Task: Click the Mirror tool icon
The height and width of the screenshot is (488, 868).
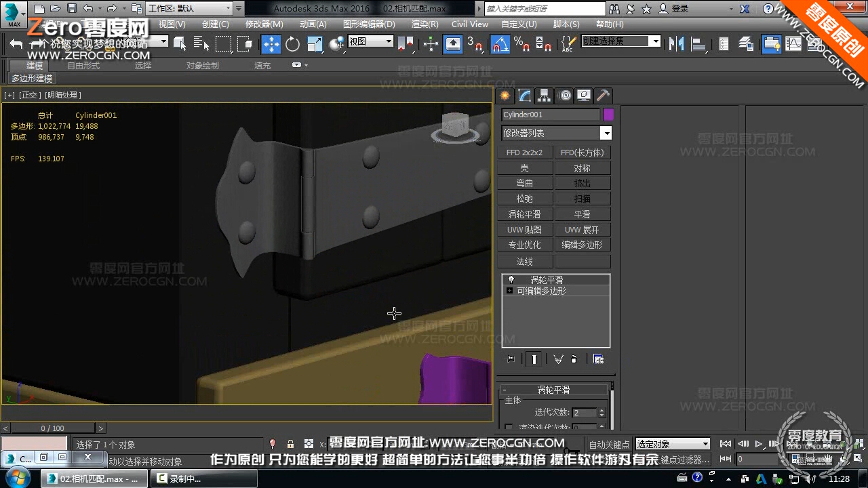Action: click(x=676, y=44)
